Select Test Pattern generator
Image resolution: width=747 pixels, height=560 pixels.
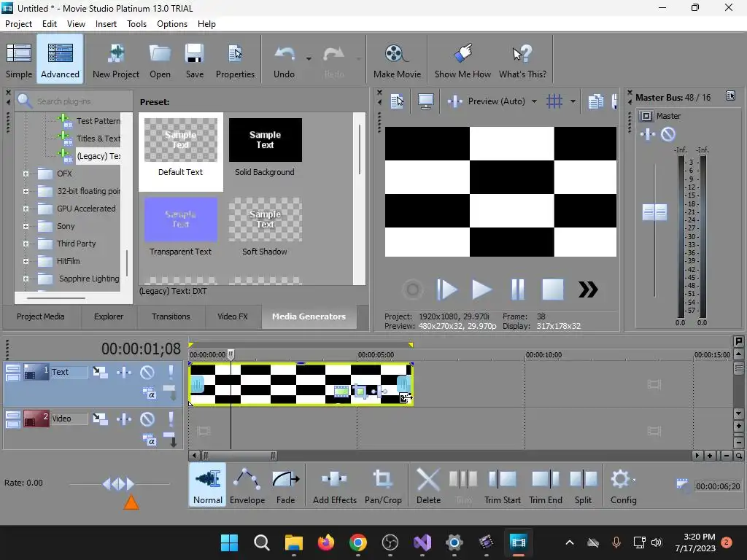(x=98, y=121)
